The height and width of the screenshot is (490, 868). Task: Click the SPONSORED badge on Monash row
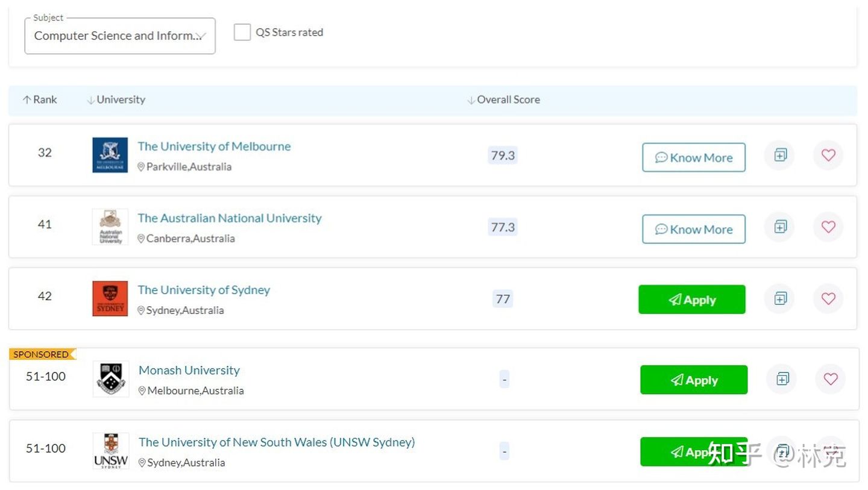click(42, 354)
